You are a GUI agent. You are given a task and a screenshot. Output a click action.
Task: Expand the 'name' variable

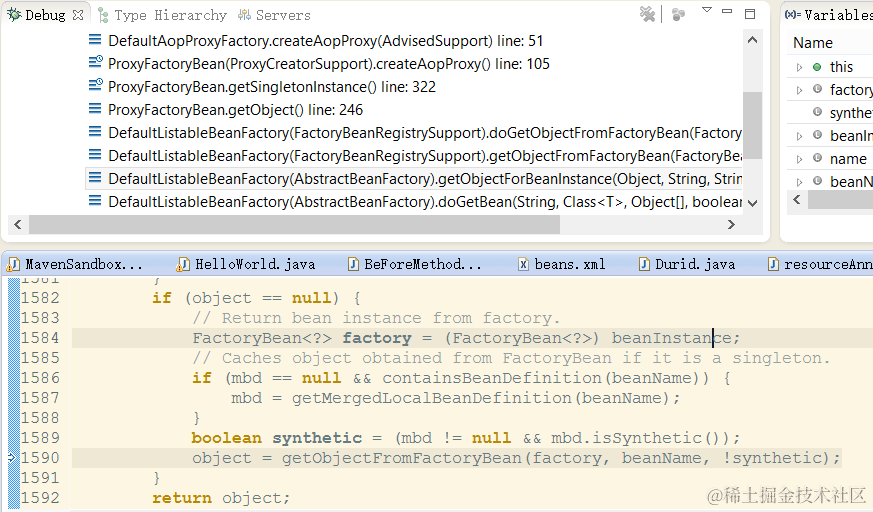click(800, 159)
